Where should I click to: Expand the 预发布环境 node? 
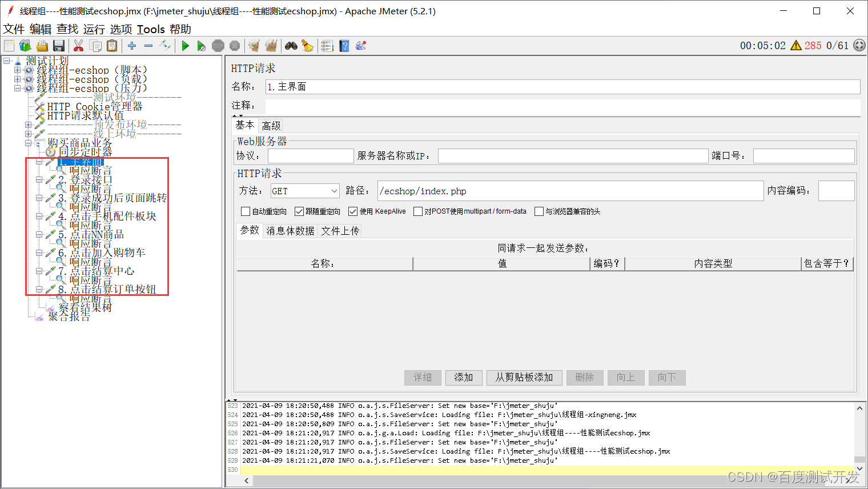click(28, 125)
